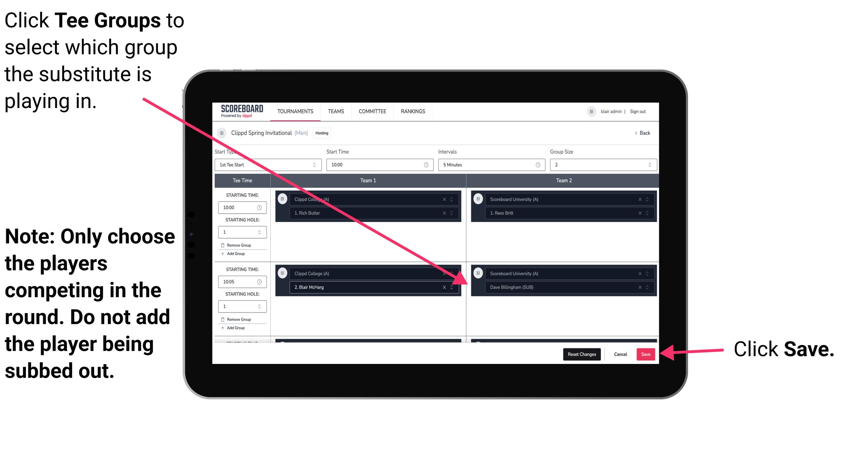
Task: Click Reset Changes button
Action: click(580, 353)
